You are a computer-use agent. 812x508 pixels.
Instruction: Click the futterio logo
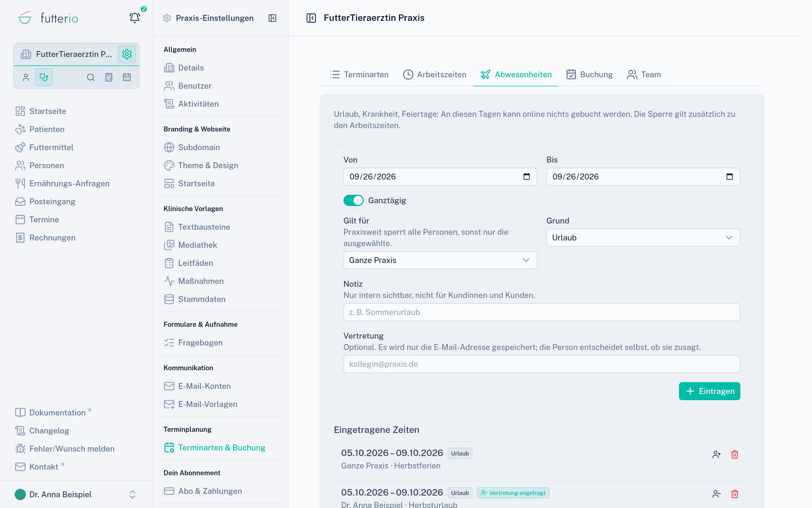48,18
